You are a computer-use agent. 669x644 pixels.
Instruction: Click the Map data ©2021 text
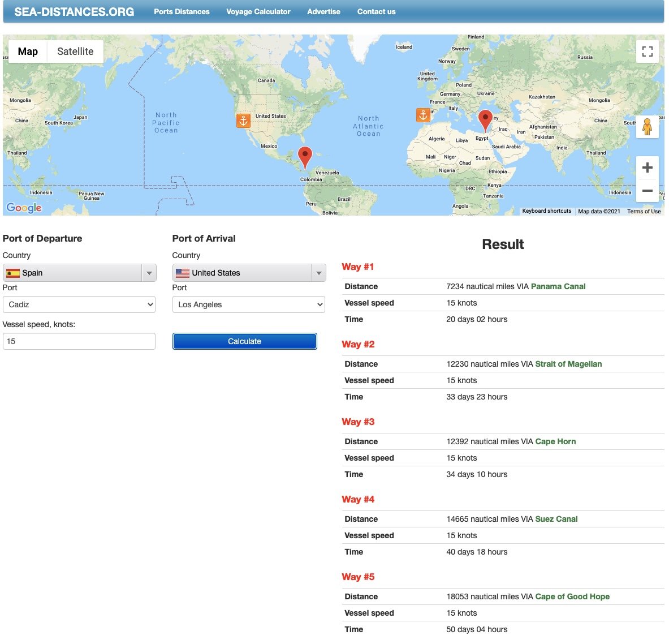[599, 211]
